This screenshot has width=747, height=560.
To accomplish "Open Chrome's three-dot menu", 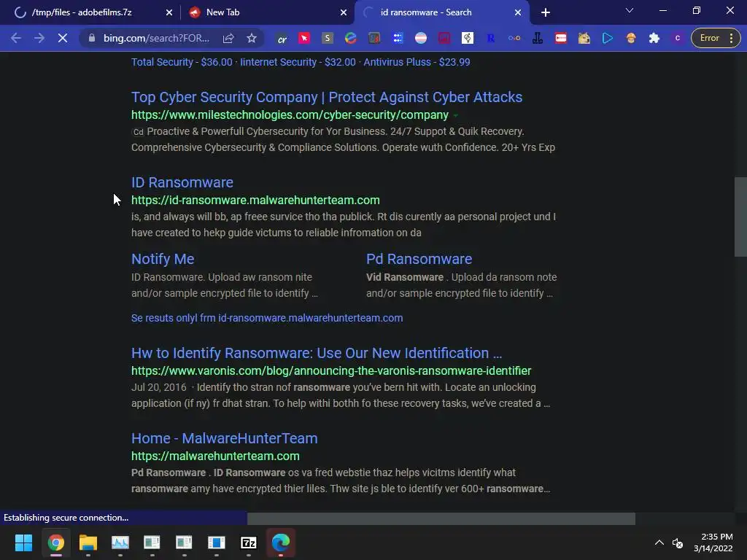I will pyautogui.click(x=731, y=38).
